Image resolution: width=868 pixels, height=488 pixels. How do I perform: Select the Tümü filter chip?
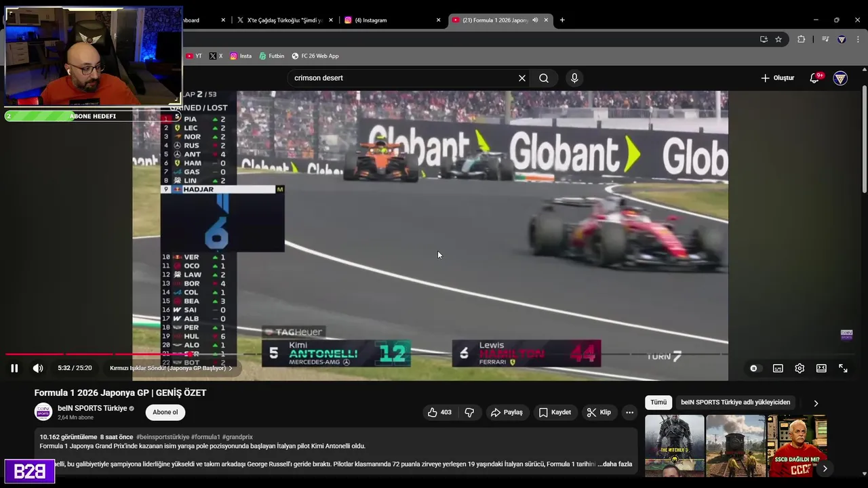coord(658,402)
